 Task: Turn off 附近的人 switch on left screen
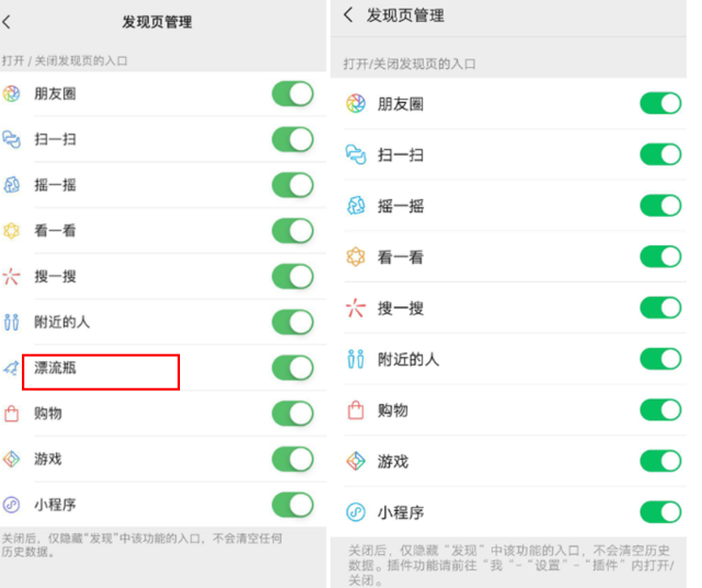[293, 322]
